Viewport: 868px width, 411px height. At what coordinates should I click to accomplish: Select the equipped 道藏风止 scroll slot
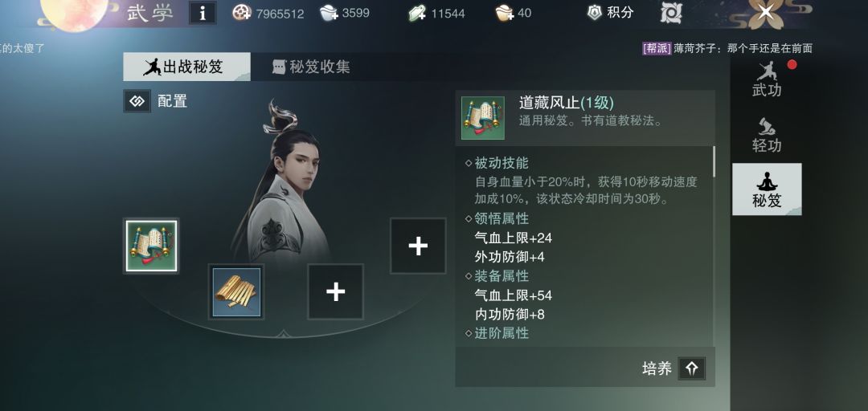(x=151, y=246)
